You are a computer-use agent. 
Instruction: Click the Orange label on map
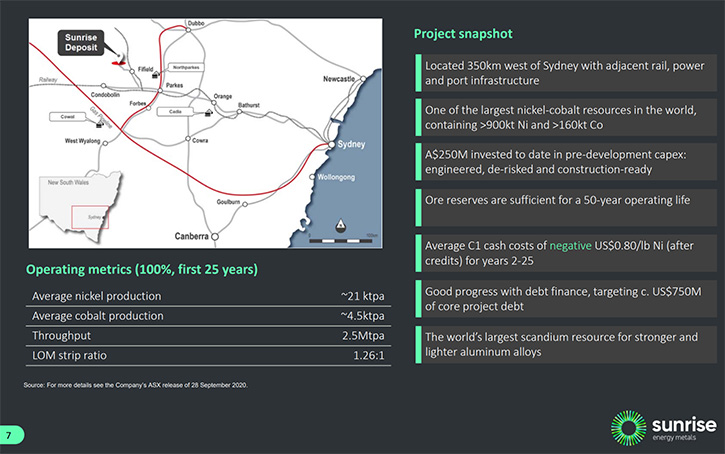pos(223,96)
